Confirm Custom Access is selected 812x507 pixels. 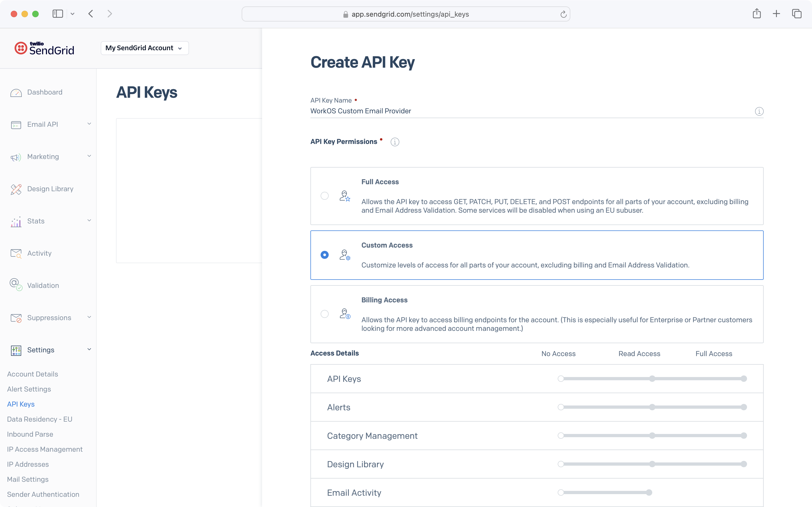tap(325, 255)
